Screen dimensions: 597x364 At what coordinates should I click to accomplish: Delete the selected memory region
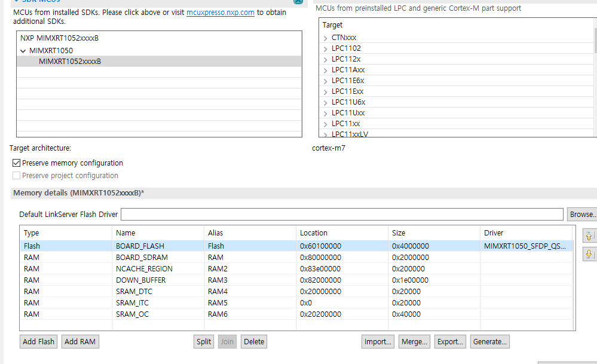253,341
